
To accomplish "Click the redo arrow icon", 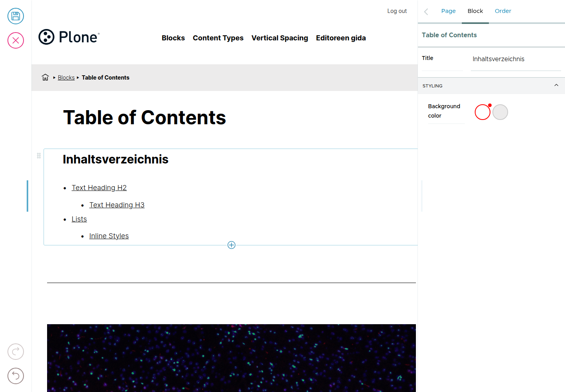I will [x=16, y=352].
